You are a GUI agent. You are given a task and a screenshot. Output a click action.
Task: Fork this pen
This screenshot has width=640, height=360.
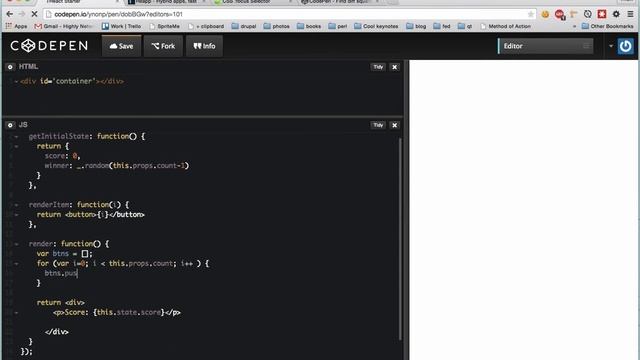coord(163,46)
